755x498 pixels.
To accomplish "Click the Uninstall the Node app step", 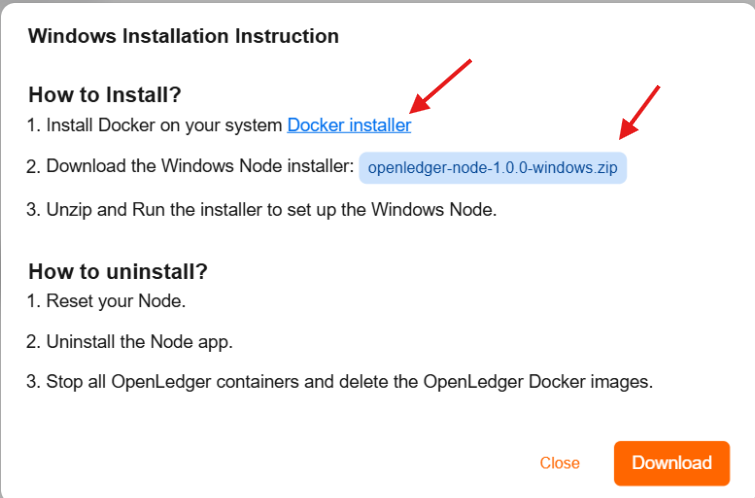I will (139, 342).
